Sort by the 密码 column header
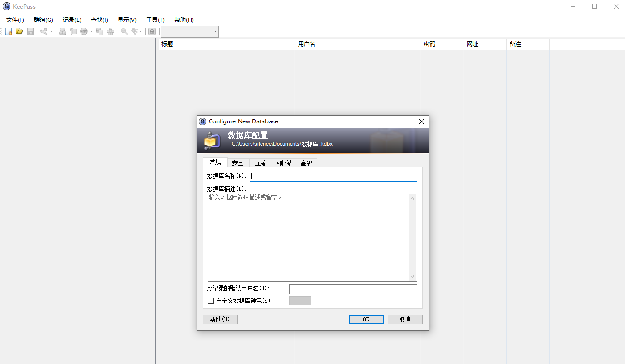 click(442, 44)
